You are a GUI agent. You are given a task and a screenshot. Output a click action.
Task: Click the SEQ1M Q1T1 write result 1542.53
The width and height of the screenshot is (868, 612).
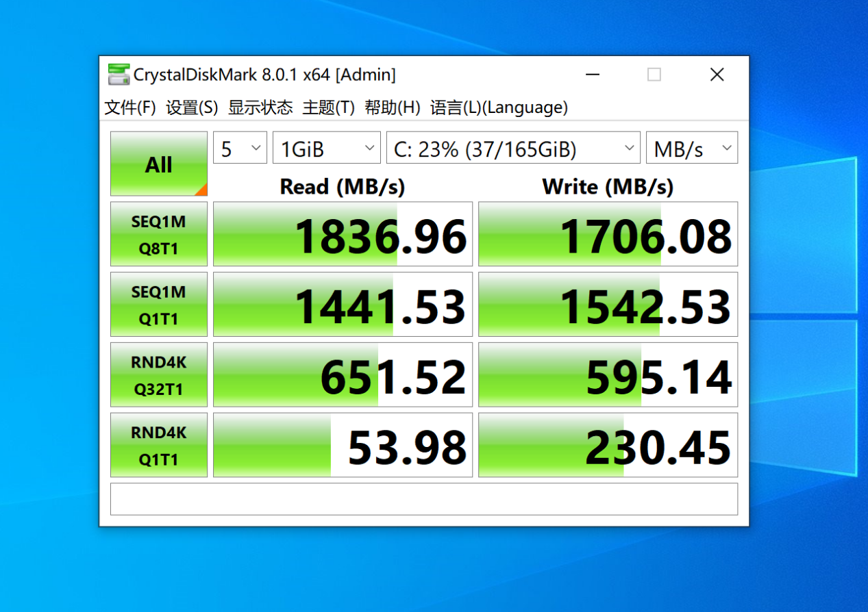pos(608,305)
